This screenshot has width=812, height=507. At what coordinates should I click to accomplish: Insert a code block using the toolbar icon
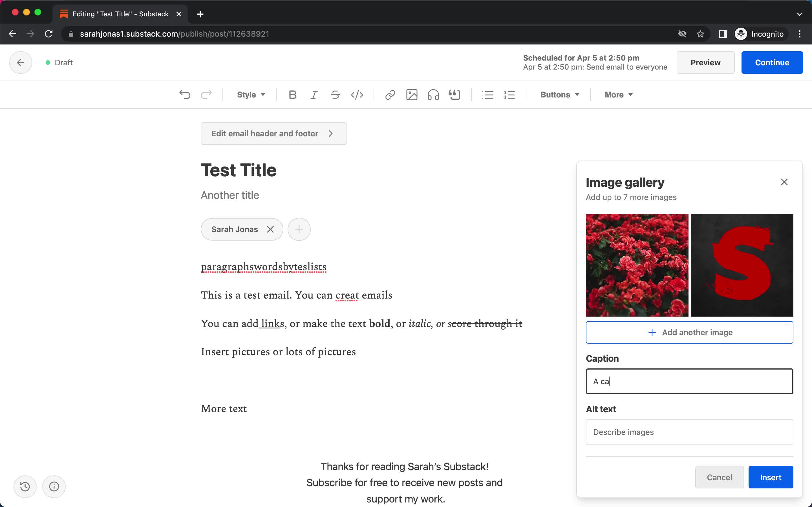click(357, 95)
